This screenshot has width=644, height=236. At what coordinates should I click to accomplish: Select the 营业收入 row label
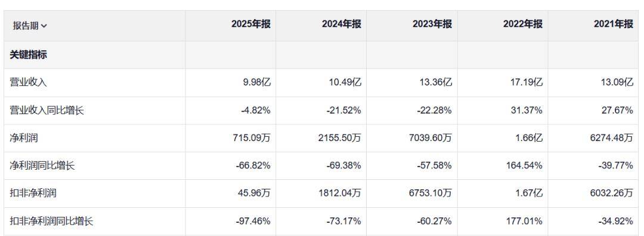tap(29, 82)
